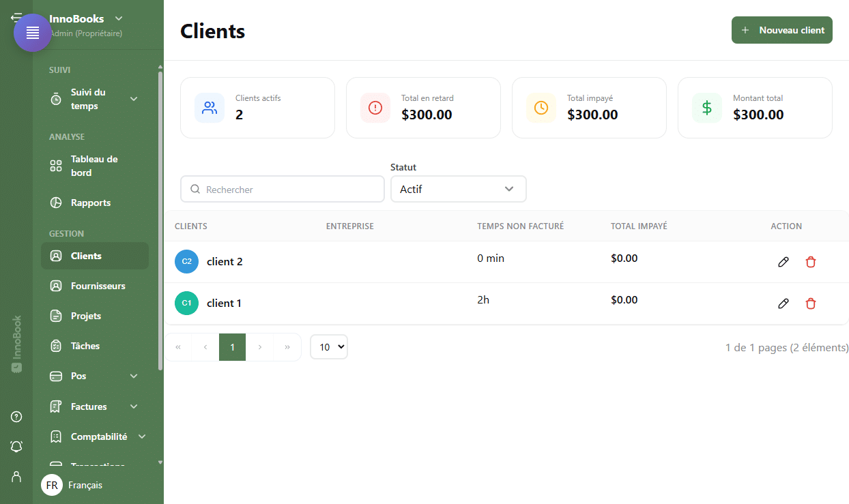The width and height of the screenshot is (849, 504).
Task: Open the Statut Actif dropdown
Action: click(459, 189)
